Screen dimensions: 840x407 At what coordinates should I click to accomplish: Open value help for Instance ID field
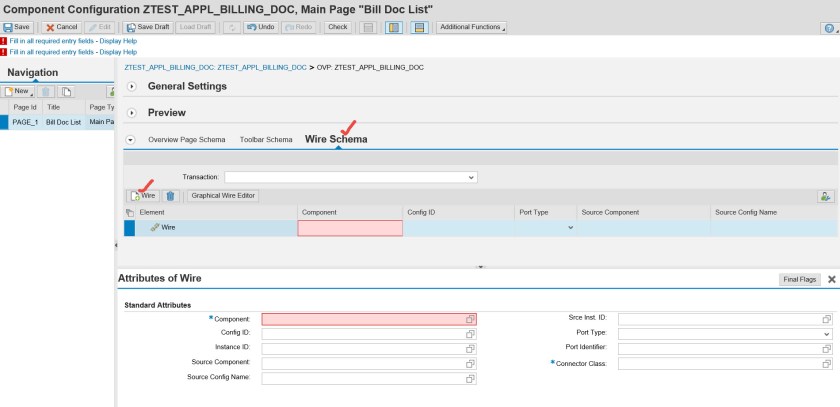[470, 349]
